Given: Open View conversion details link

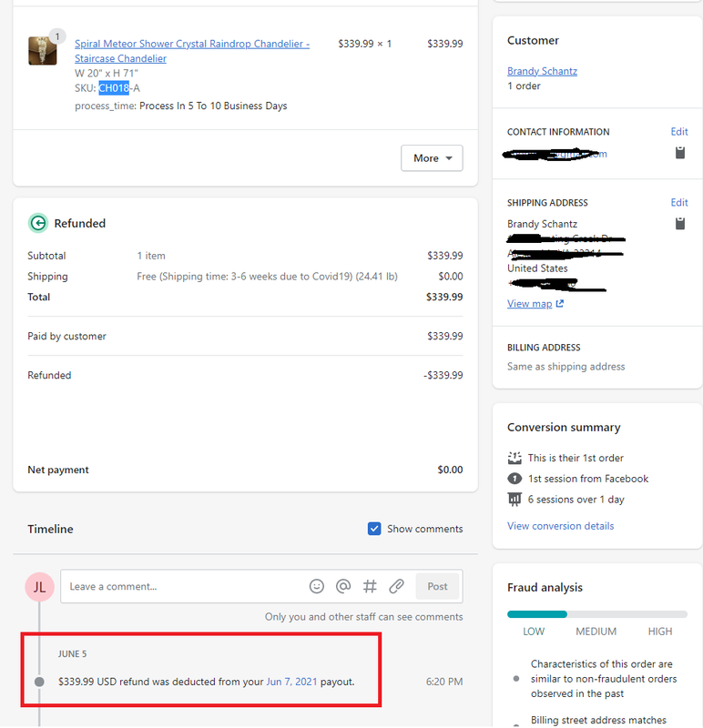Looking at the screenshot, I should (560, 526).
